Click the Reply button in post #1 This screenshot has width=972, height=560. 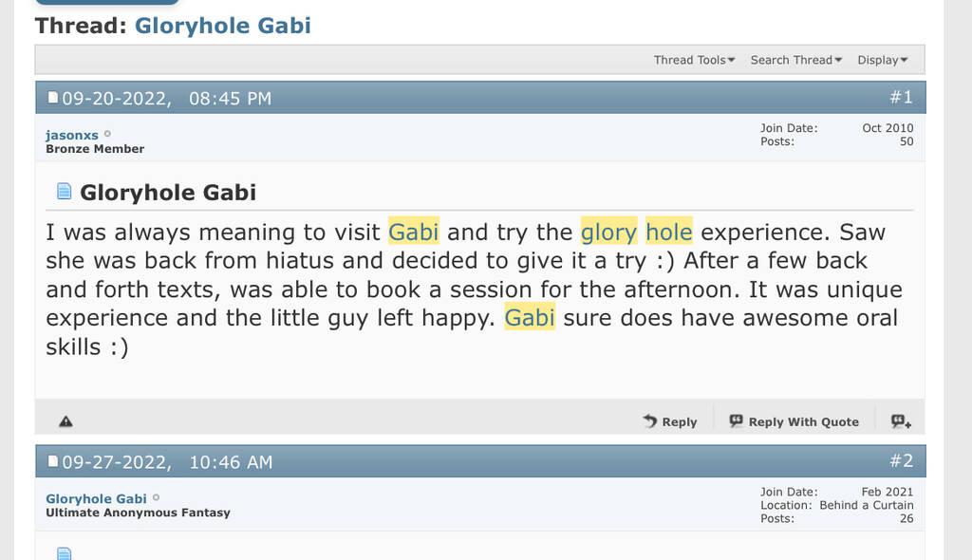[670, 421]
